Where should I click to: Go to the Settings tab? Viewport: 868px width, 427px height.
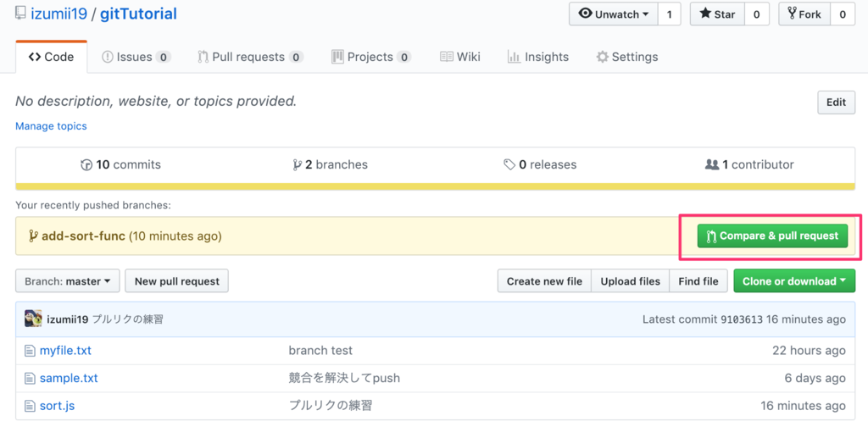[x=627, y=57]
